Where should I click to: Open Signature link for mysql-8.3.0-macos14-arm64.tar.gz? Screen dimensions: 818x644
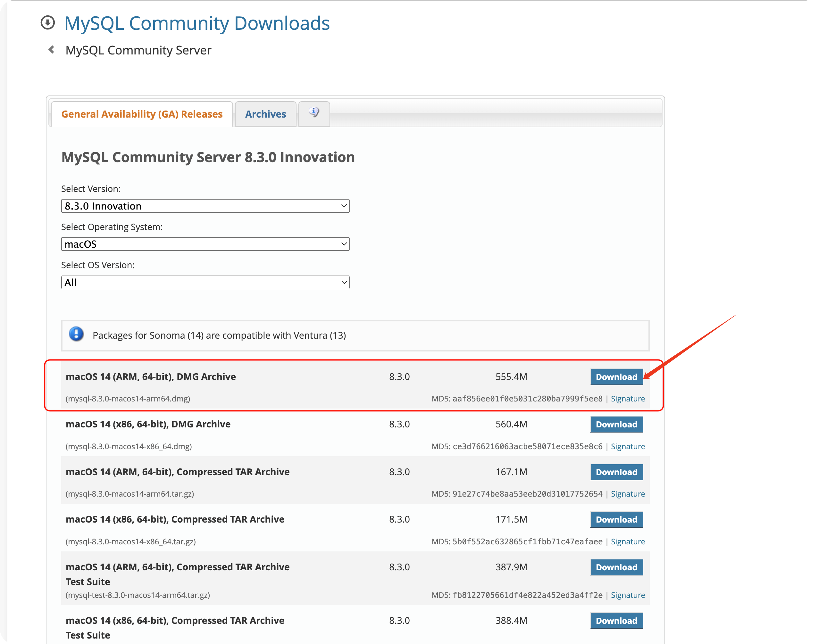(628, 493)
